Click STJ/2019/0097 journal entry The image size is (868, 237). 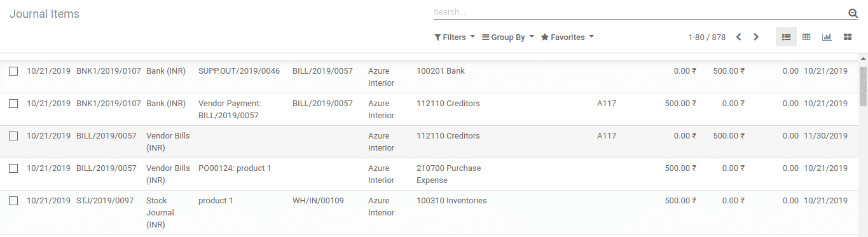pyautogui.click(x=105, y=201)
